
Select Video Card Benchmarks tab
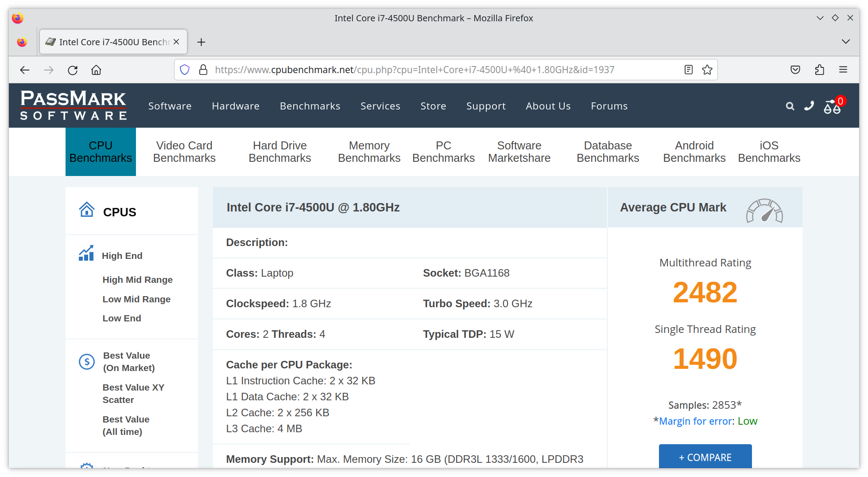point(184,152)
